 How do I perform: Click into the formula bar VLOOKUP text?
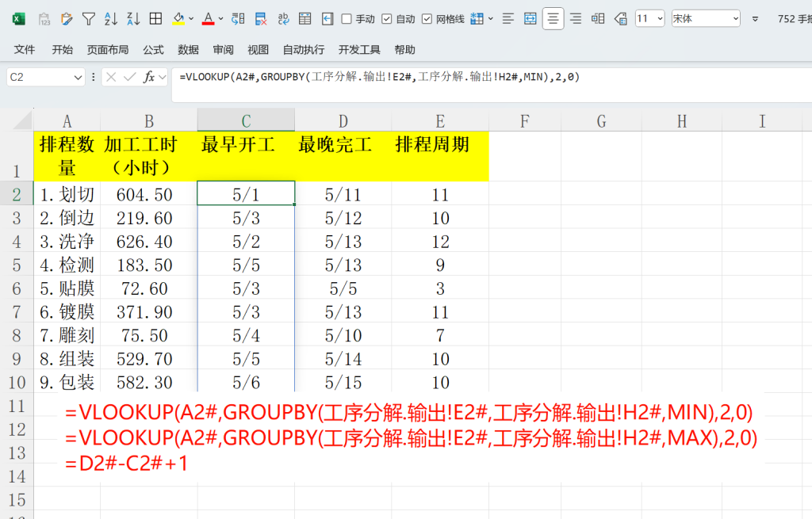click(380, 77)
